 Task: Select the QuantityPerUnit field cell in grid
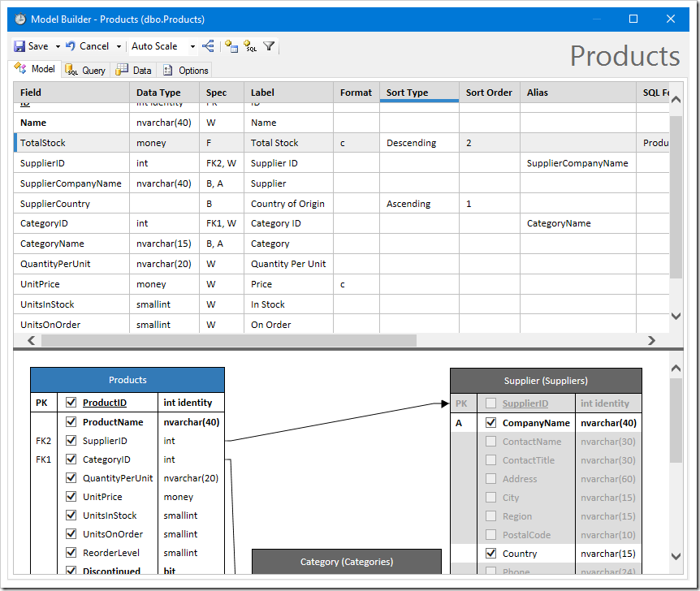point(71,264)
